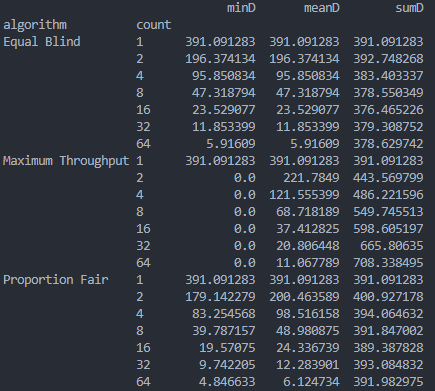Click the 9.742205 minD cell

point(227,365)
